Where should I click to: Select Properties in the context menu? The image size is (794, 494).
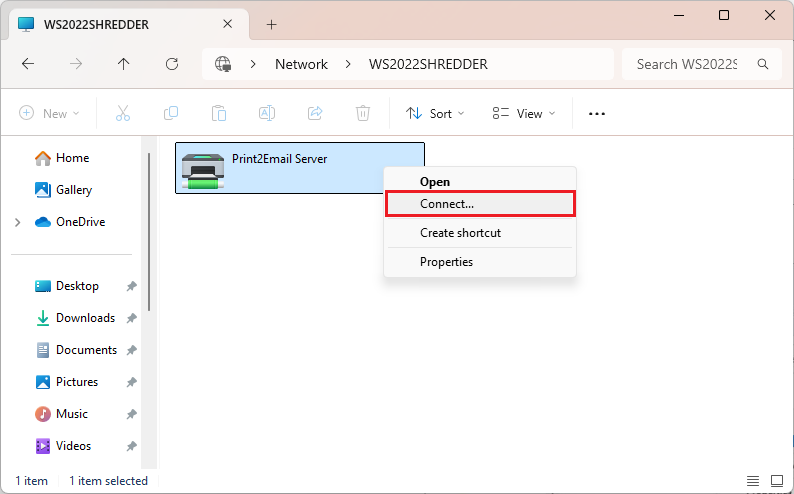pos(446,262)
